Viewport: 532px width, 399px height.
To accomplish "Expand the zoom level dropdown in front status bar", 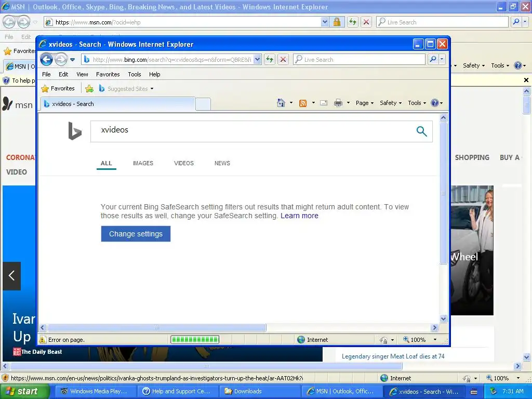I will (x=435, y=340).
